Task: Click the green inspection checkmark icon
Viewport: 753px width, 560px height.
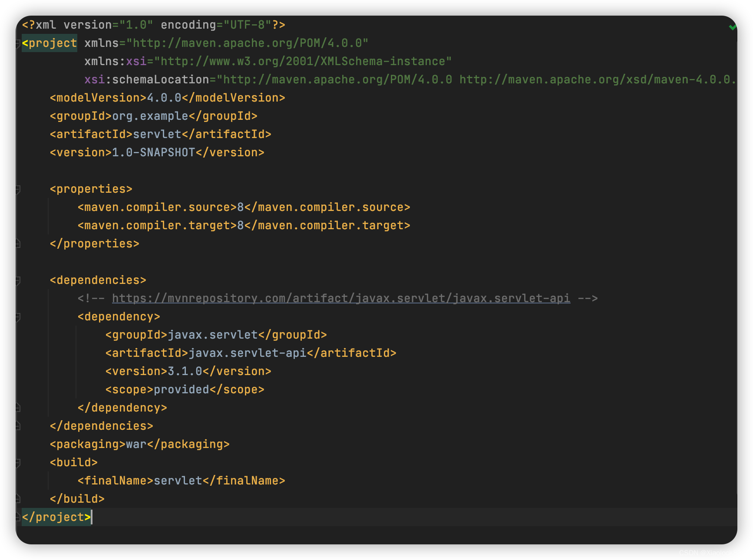Action: point(733,27)
